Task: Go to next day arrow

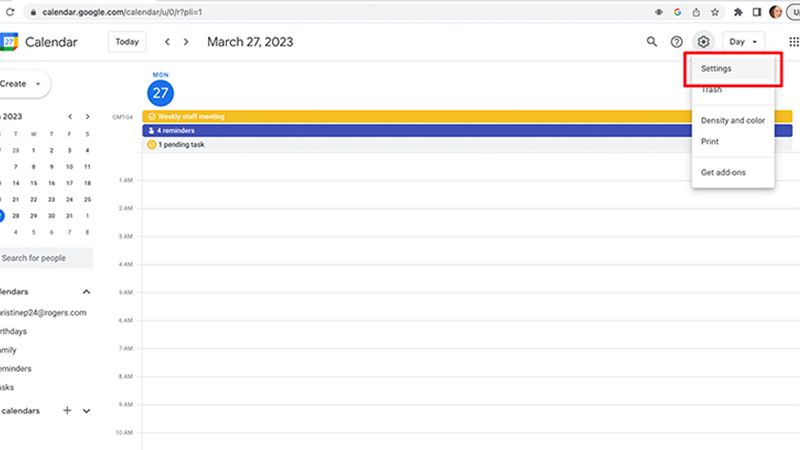Action: (187, 42)
